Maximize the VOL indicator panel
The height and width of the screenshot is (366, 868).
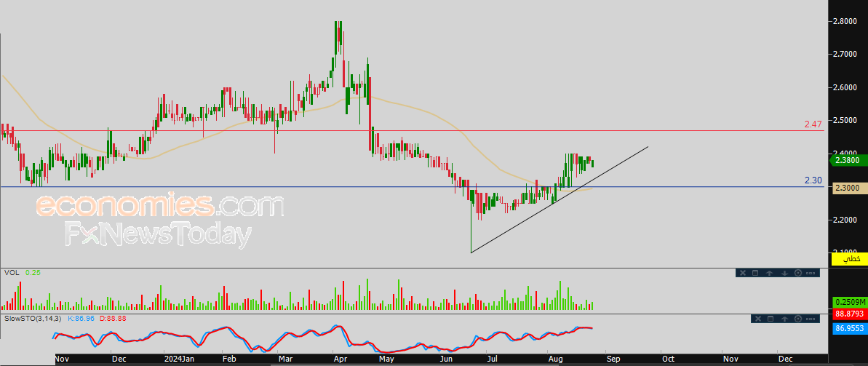click(x=755, y=273)
